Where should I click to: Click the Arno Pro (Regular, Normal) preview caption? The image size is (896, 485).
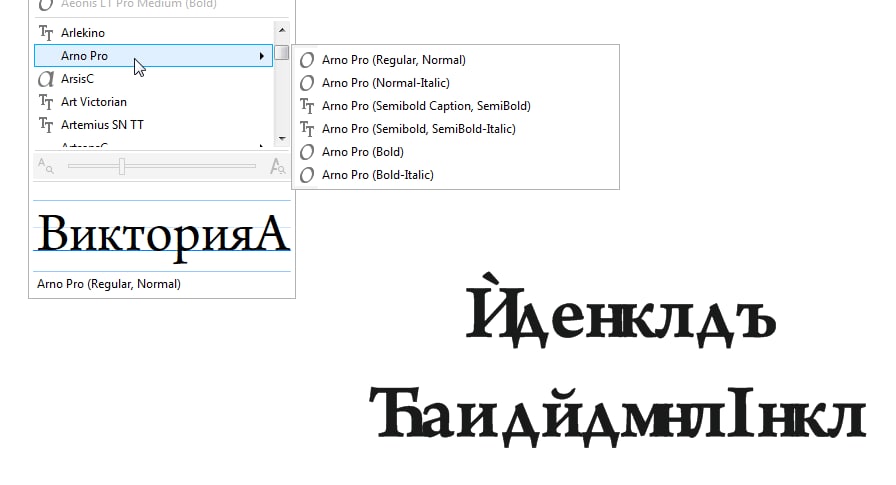pyautogui.click(x=109, y=284)
